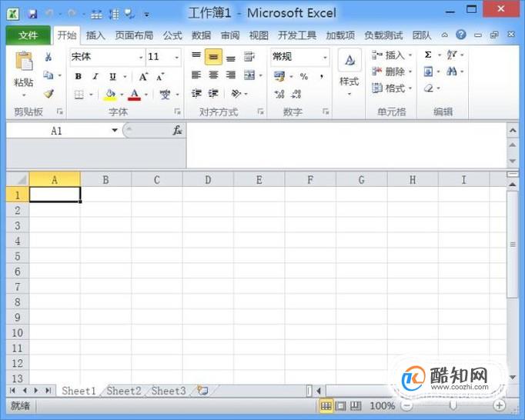Click the Fill down icon

coord(428,72)
